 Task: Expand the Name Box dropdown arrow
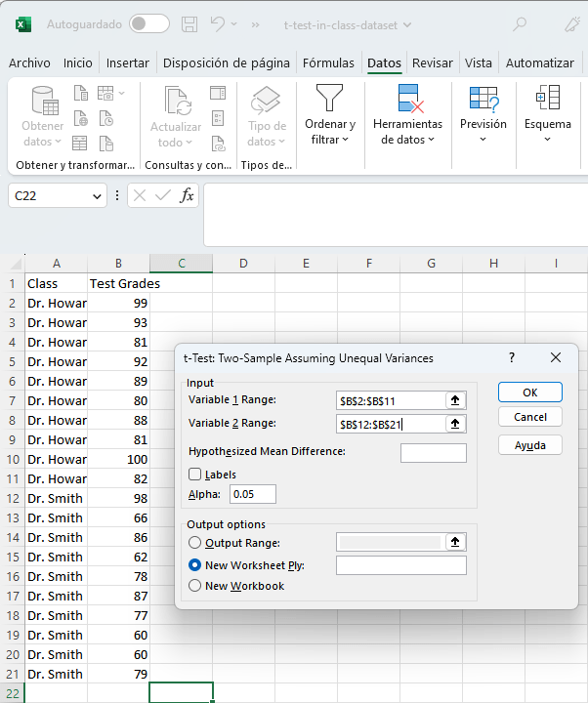pyautogui.click(x=97, y=196)
